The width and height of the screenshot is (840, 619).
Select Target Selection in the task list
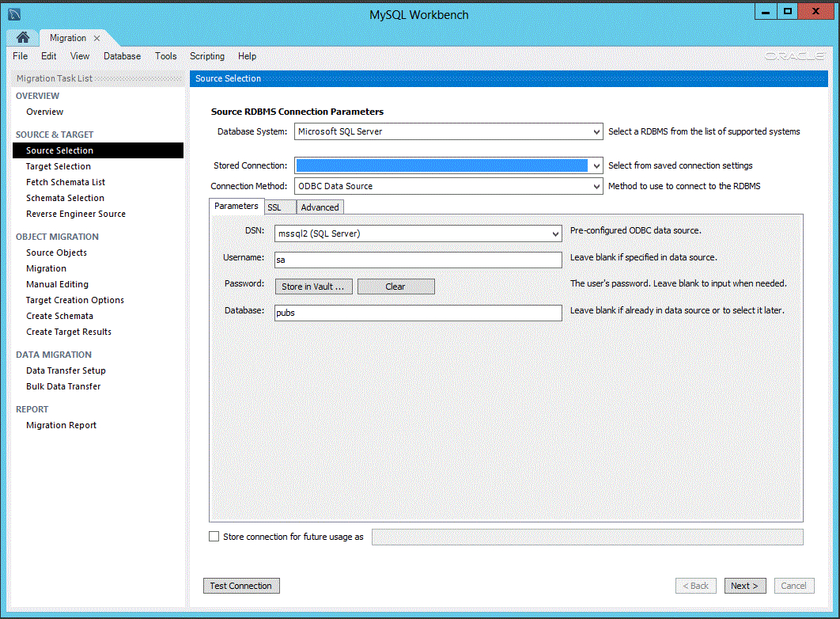[59, 166]
